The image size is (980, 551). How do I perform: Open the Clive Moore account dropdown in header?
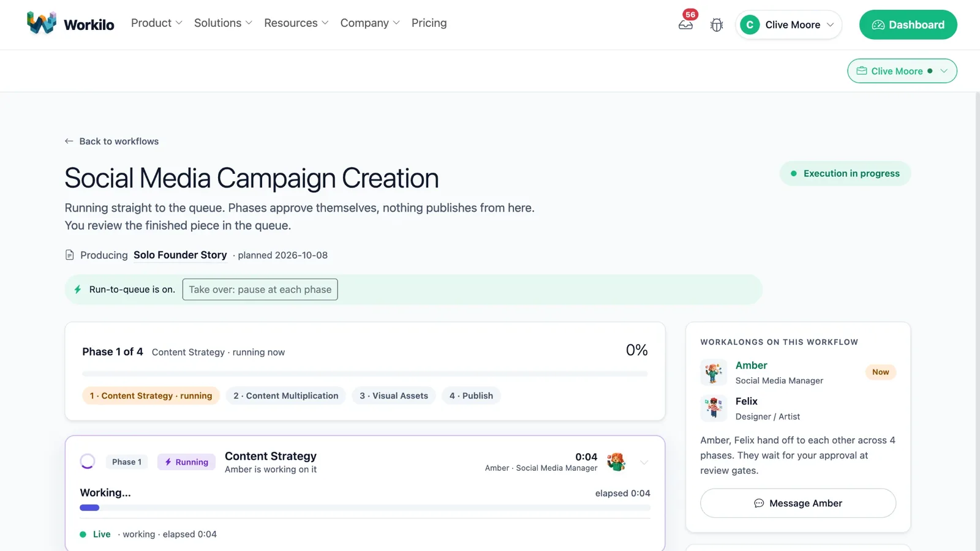(x=789, y=24)
